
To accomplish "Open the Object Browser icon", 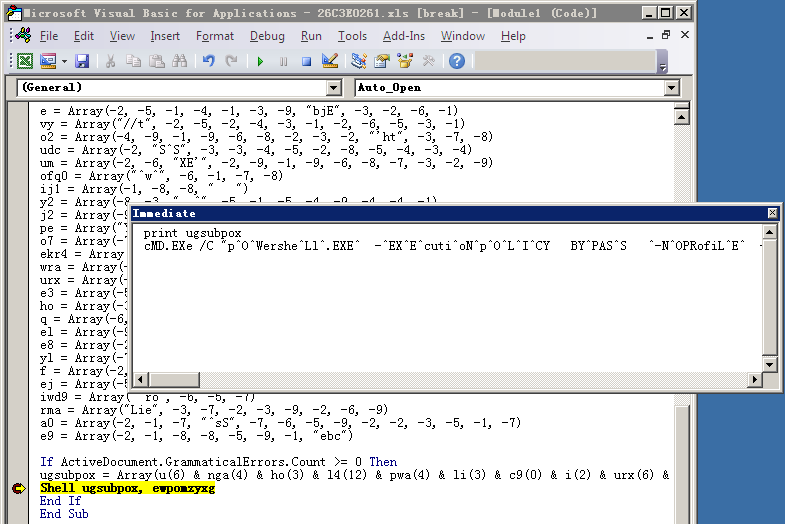I will (405, 61).
